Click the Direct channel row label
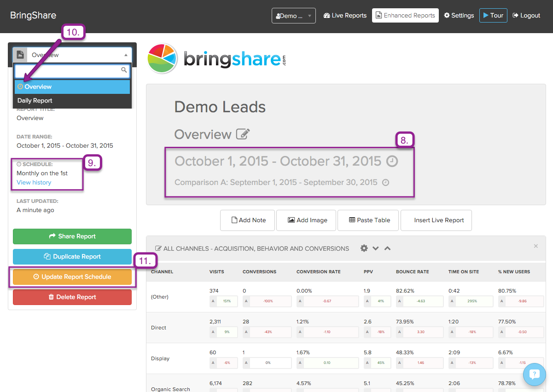The image size is (553, 392). 159,328
